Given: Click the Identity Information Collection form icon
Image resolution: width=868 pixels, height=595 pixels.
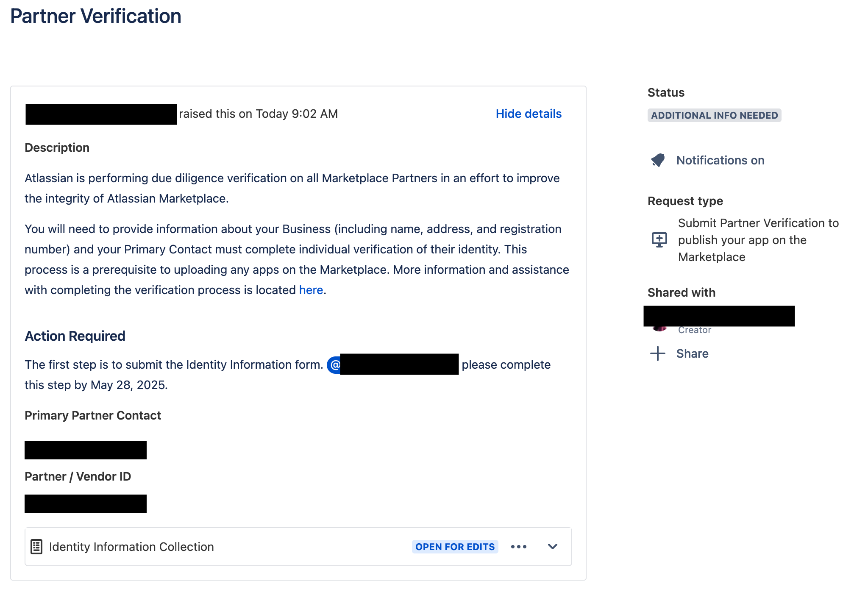Looking at the screenshot, I should coord(36,546).
